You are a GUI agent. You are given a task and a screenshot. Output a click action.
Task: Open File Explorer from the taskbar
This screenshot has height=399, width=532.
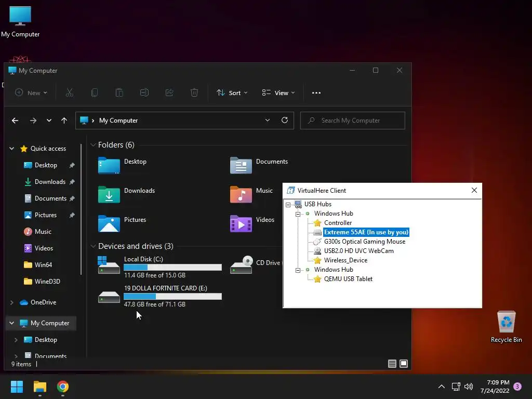39,387
